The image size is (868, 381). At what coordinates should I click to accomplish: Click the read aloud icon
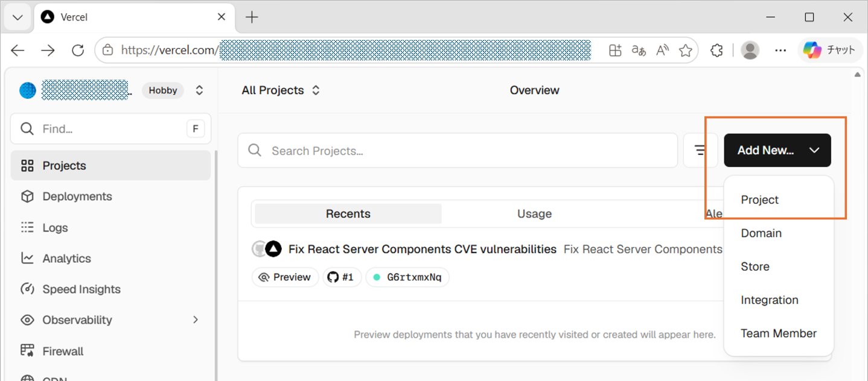pos(662,51)
